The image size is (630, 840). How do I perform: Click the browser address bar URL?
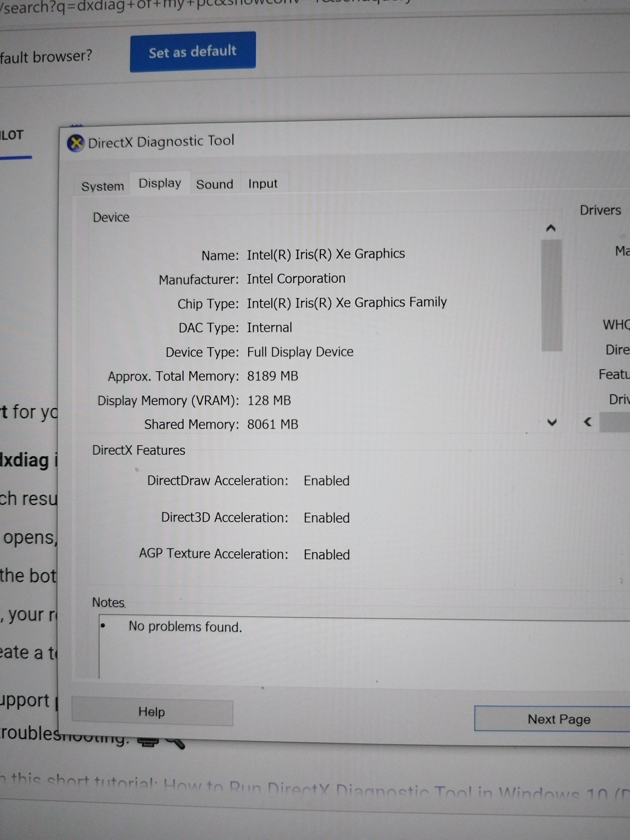pyautogui.click(x=206, y=6)
